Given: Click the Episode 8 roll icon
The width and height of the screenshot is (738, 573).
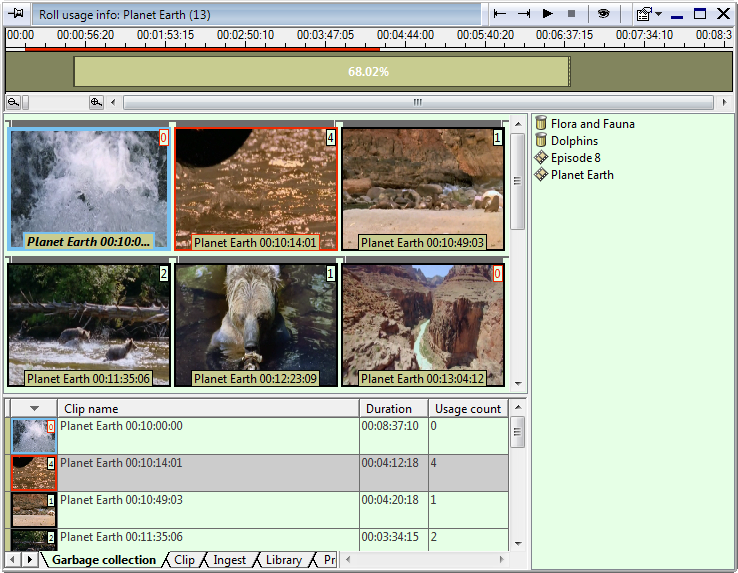Looking at the screenshot, I should click(541, 157).
